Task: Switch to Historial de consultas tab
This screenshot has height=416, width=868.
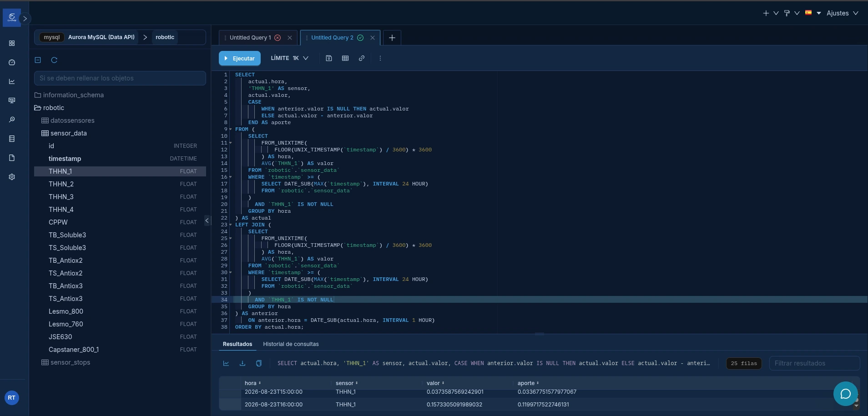Action: point(291,344)
